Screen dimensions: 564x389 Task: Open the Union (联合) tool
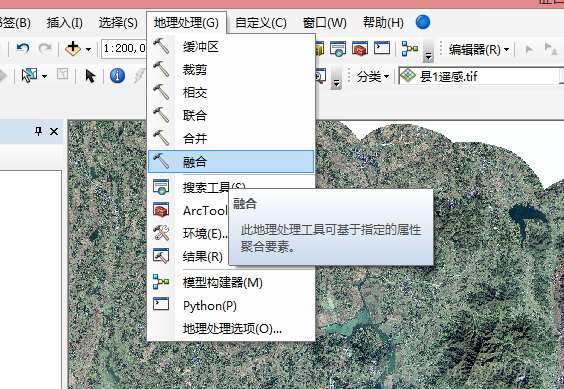coord(231,116)
